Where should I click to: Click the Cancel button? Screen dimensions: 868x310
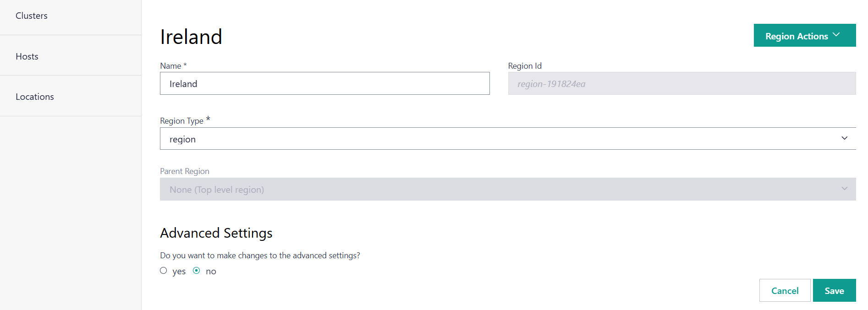click(785, 291)
